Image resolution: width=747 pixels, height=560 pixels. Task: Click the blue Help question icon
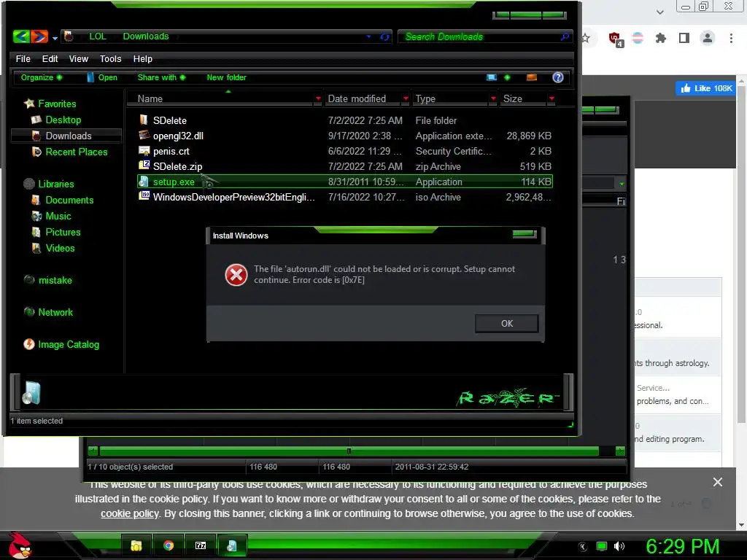[558, 77]
